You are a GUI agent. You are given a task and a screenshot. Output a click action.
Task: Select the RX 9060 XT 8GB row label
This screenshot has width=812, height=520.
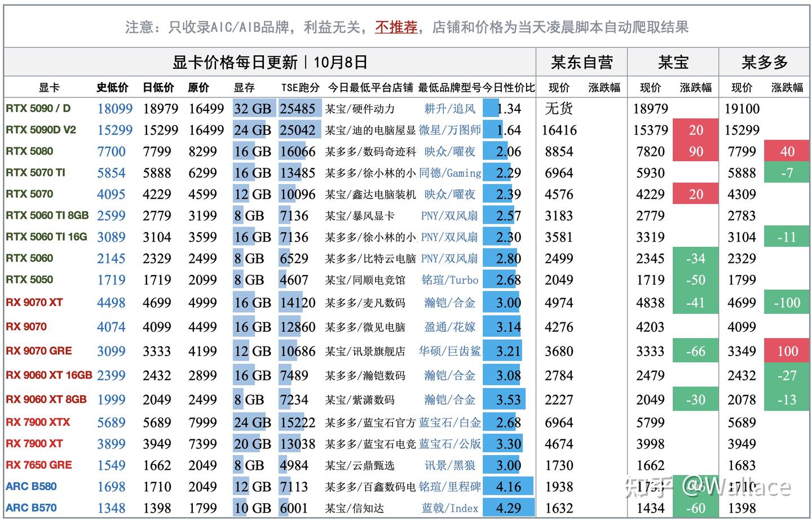[46, 399]
